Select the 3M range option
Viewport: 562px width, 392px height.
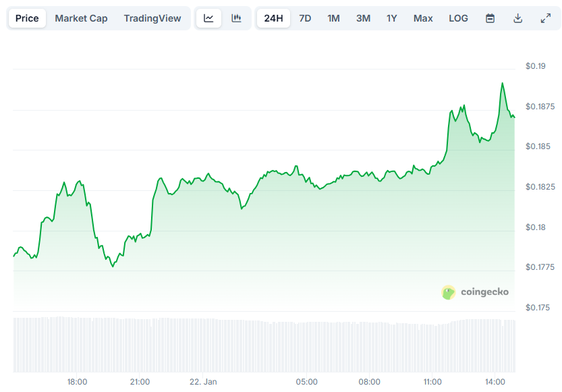(363, 18)
